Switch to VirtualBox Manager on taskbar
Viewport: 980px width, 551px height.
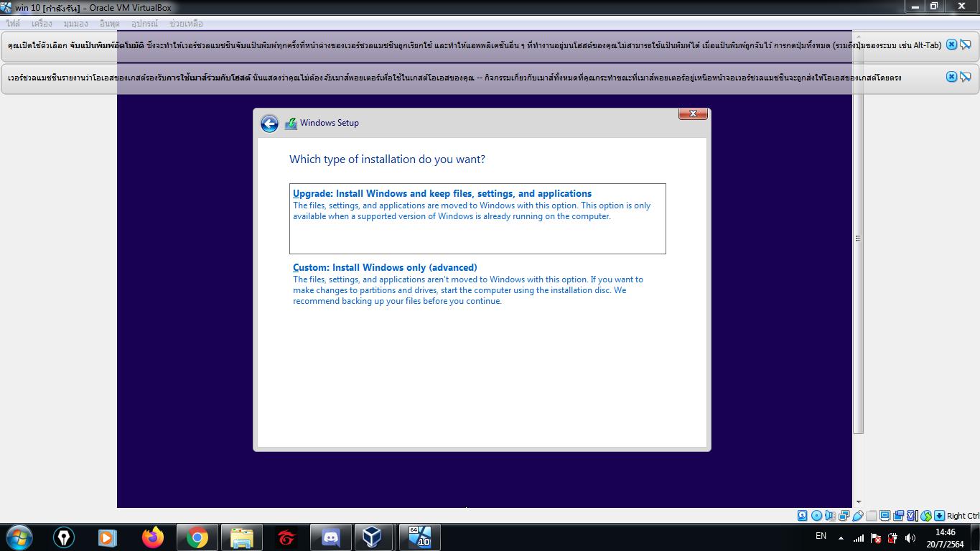[x=372, y=537]
